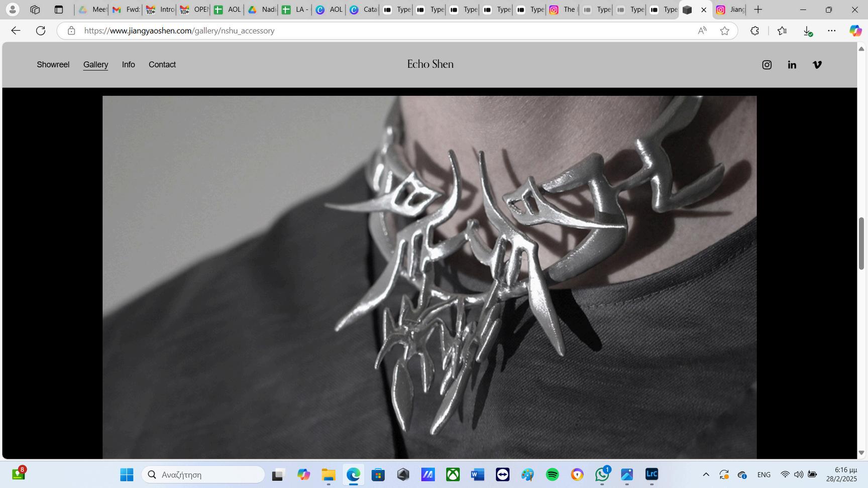The width and height of the screenshot is (868, 488).
Task: Click the scrollbar down arrow
Action: (861, 452)
